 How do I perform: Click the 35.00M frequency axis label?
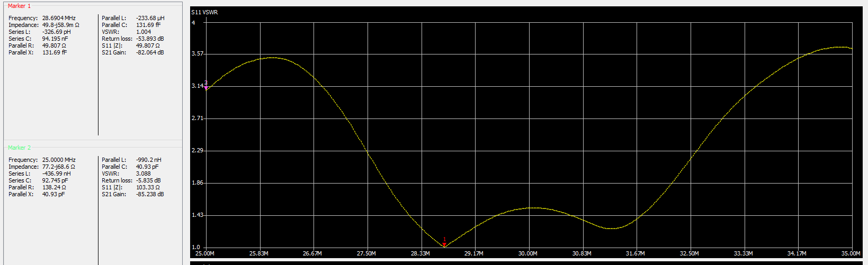(851, 253)
